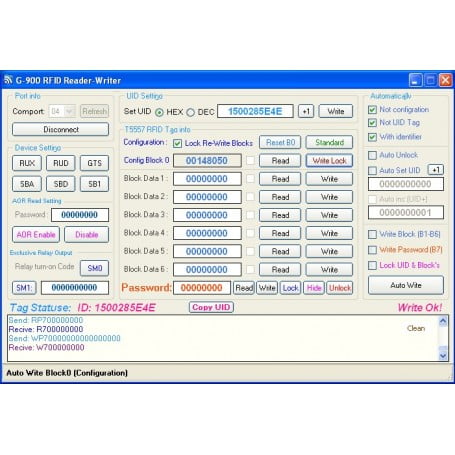The width and height of the screenshot is (455, 455).
Task: Click the Auto Write button
Action: pos(406,285)
